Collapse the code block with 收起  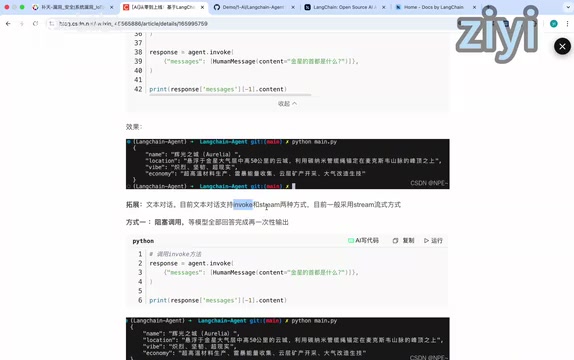coord(287,104)
